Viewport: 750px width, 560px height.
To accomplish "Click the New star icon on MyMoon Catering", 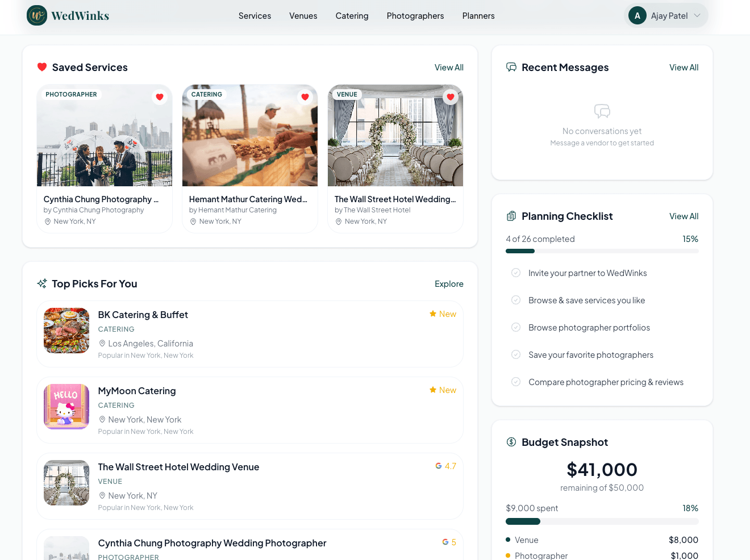I will tap(433, 390).
